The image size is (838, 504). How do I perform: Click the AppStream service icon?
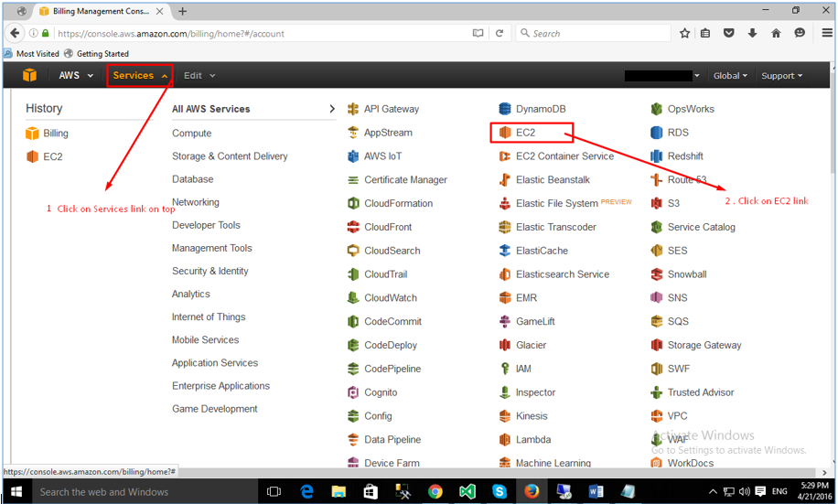tap(353, 133)
